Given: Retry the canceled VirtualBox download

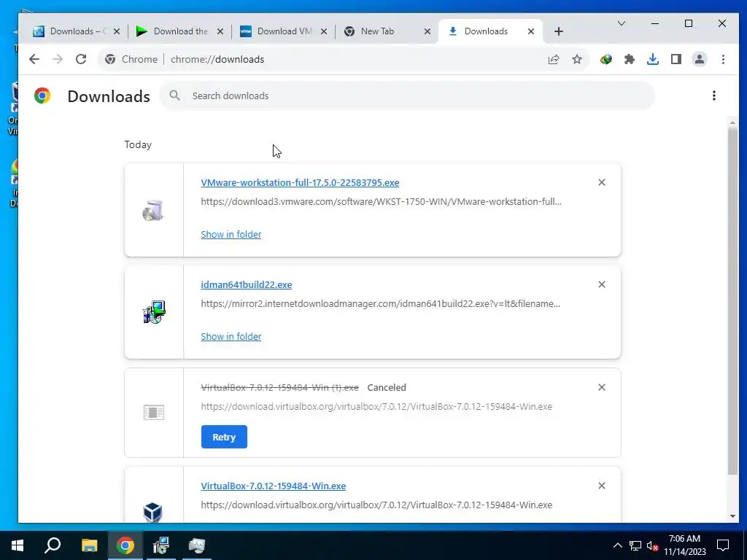Looking at the screenshot, I should [224, 437].
